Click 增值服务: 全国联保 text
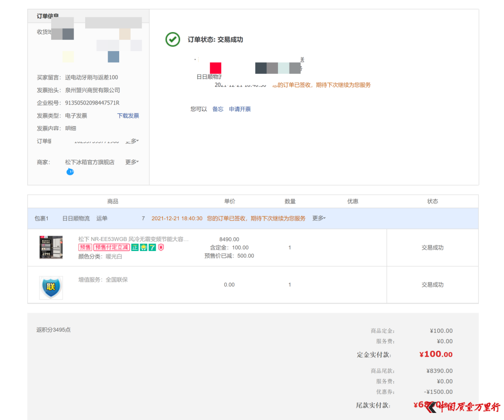Viewport: 504px width, 420px height. pyautogui.click(x=103, y=280)
